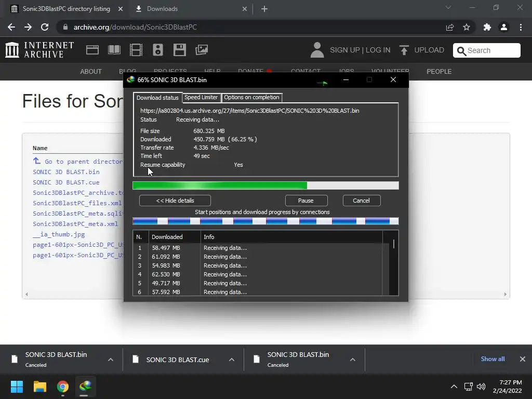Open SONIC 3D BLAST.cue file link
Image resolution: width=532 pixels, height=399 pixels.
[x=66, y=182]
